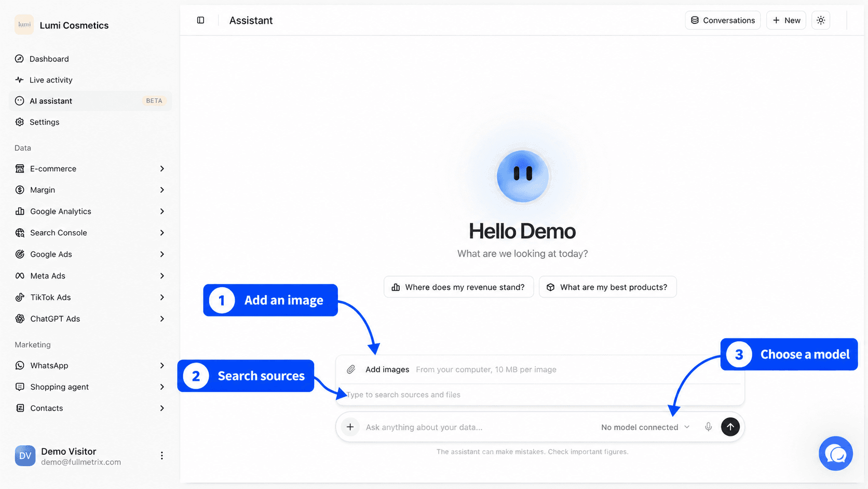Viewport: 868px width, 489px height.
Task: Expand Google Ads chevron
Action: (162, 254)
